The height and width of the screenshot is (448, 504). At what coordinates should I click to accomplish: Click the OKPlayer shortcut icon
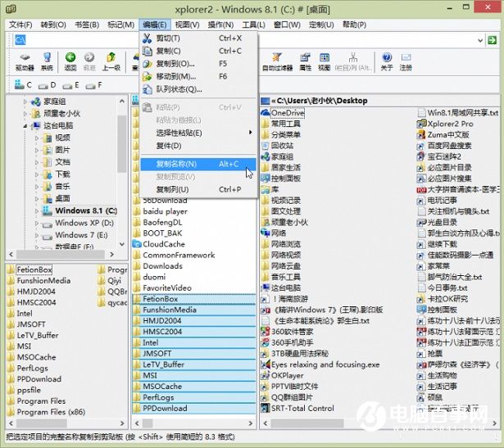266,375
